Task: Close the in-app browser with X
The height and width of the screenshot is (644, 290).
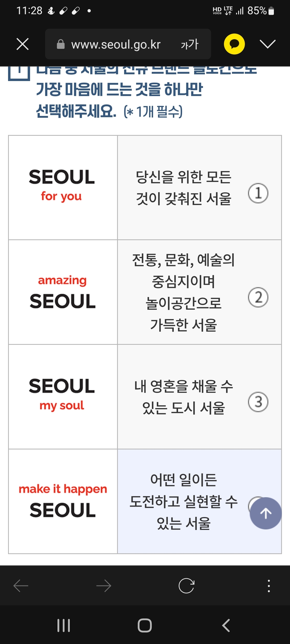Action: click(23, 44)
